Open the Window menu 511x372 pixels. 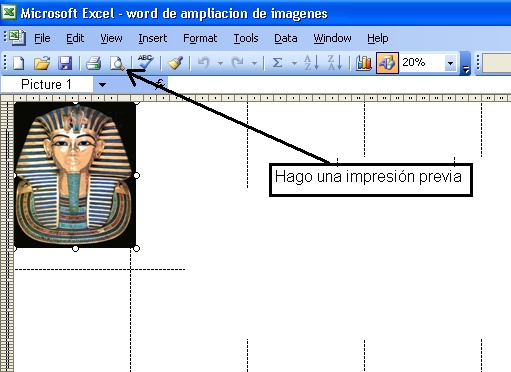[332, 38]
